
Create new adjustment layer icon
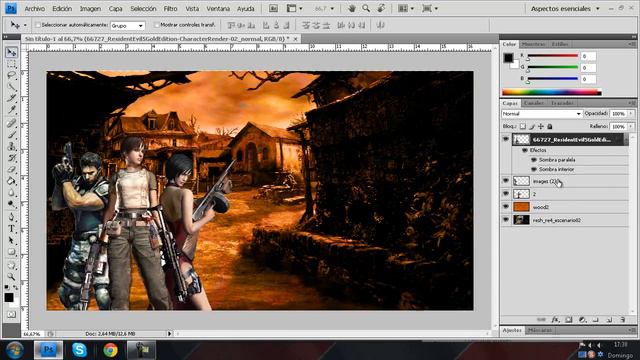pos(582,320)
